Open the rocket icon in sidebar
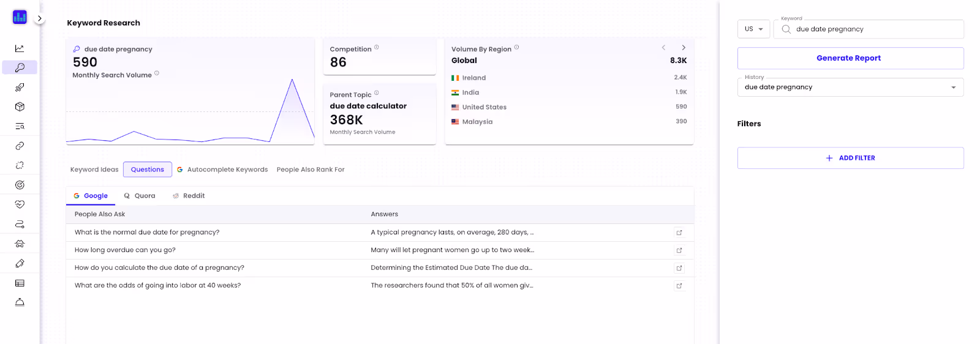The width and height of the screenshot is (980, 344). click(20, 88)
